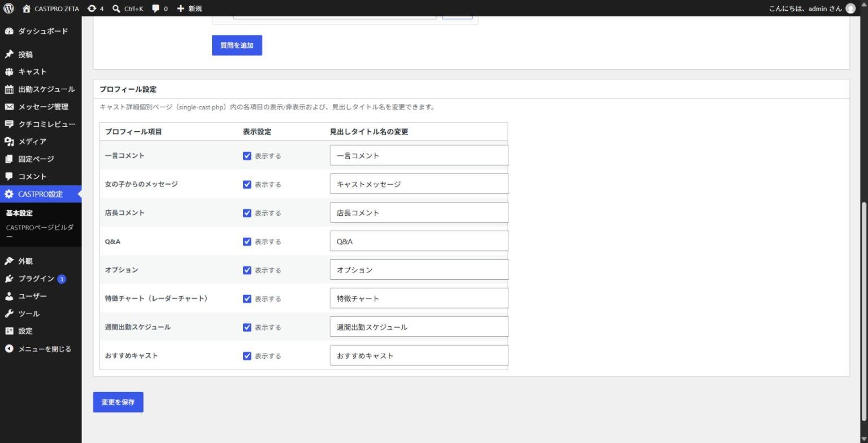
Task: Click 変更を保存 save button
Action: point(118,402)
